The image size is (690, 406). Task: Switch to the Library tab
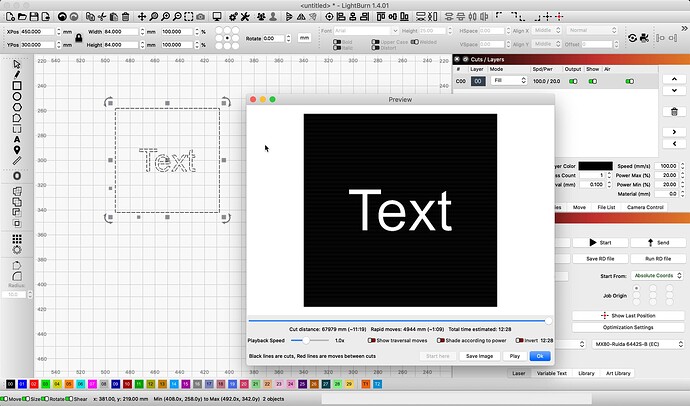pyautogui.click(x=586, y=373)
